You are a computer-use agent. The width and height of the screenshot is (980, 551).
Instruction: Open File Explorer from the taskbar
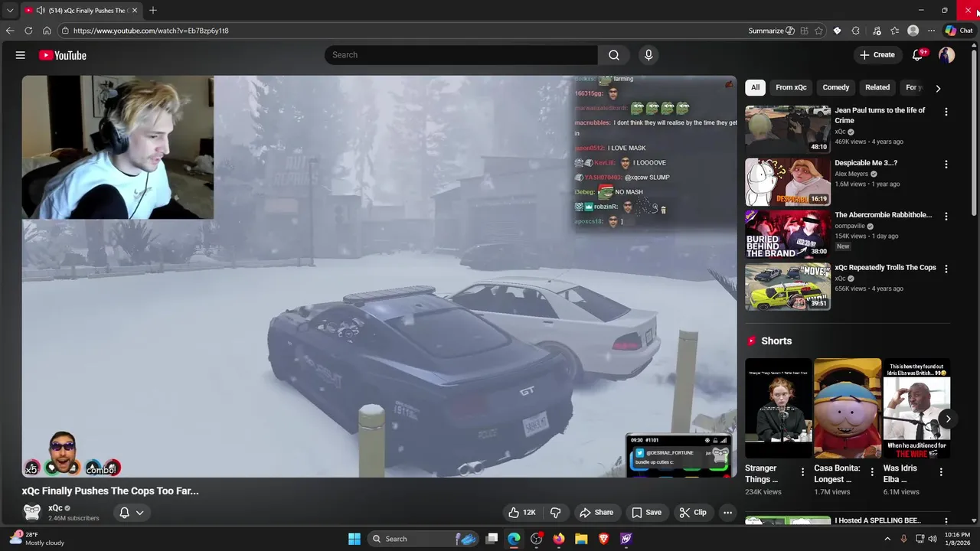(x=581, y=539)
